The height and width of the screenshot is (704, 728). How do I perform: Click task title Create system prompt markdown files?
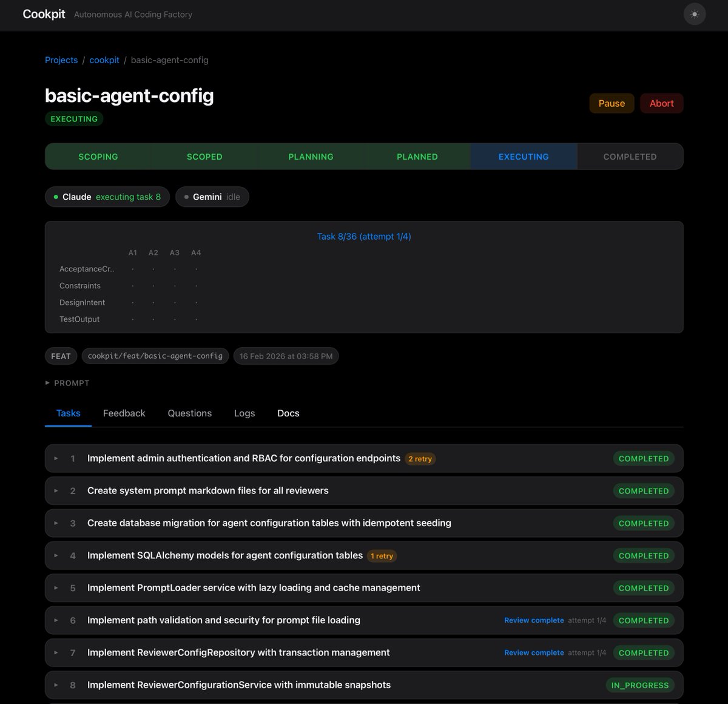click(x=208, y=490)
